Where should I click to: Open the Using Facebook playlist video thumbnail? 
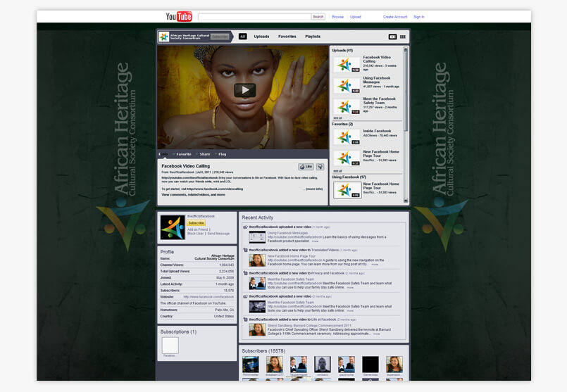[347, 190]
